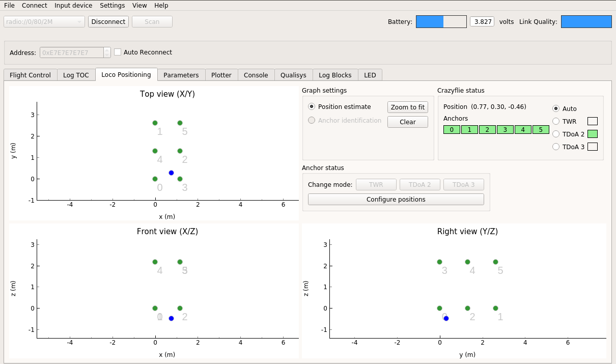
Task: Choose the TDoA 3 radio button
Action: coord(556,147)
